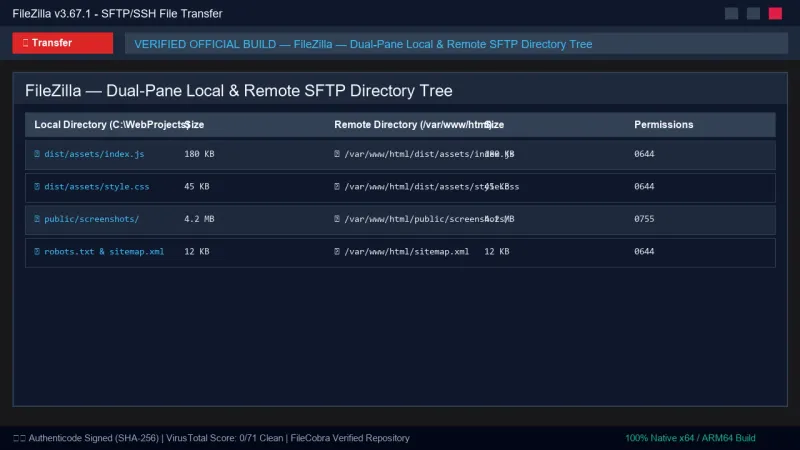800x450 pixels.
Task: Click 0644 permissions in index.js row
Action: pos(644,154)
